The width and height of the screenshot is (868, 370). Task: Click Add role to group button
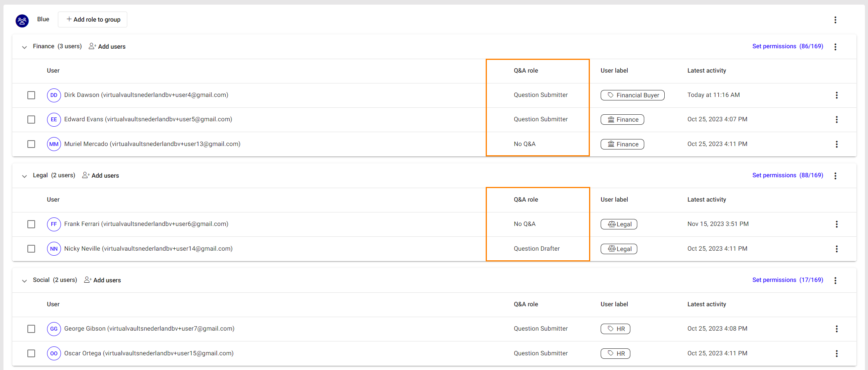tap(93, 20)
